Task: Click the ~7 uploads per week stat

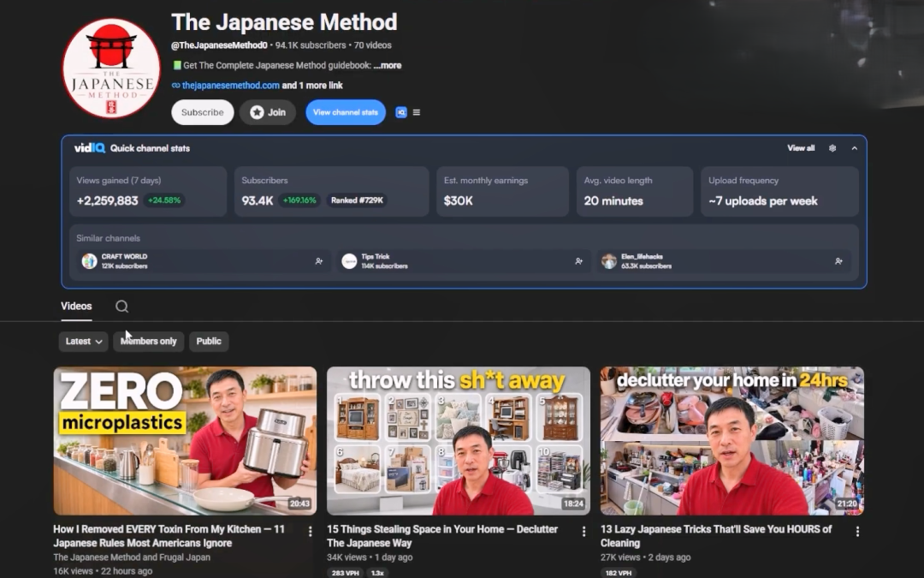Action: coord(779,191)
